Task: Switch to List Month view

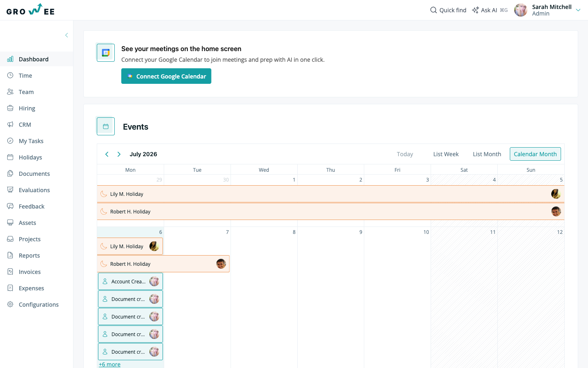Action: [x=487, y=154]
